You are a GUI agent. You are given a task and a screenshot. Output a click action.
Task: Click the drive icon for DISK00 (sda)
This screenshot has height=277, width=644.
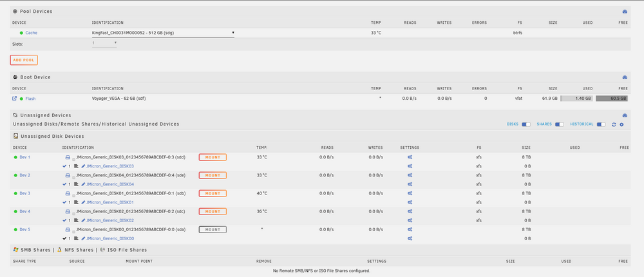68,229
